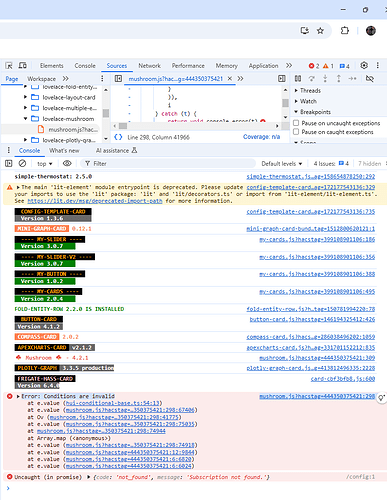Open the What's new drawer tab
This screenshot has width=387, height=500.
[x=64, y=151]
